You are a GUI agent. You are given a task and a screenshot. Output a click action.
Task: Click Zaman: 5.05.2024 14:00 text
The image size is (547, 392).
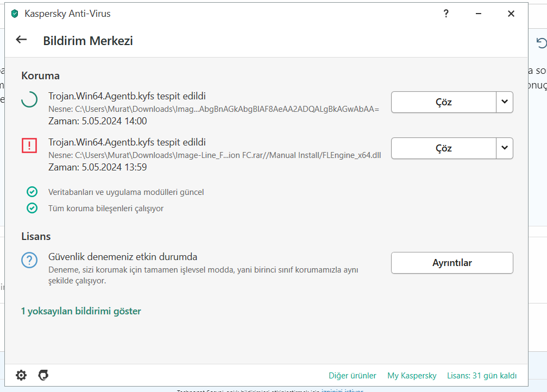tap(97, 121)
